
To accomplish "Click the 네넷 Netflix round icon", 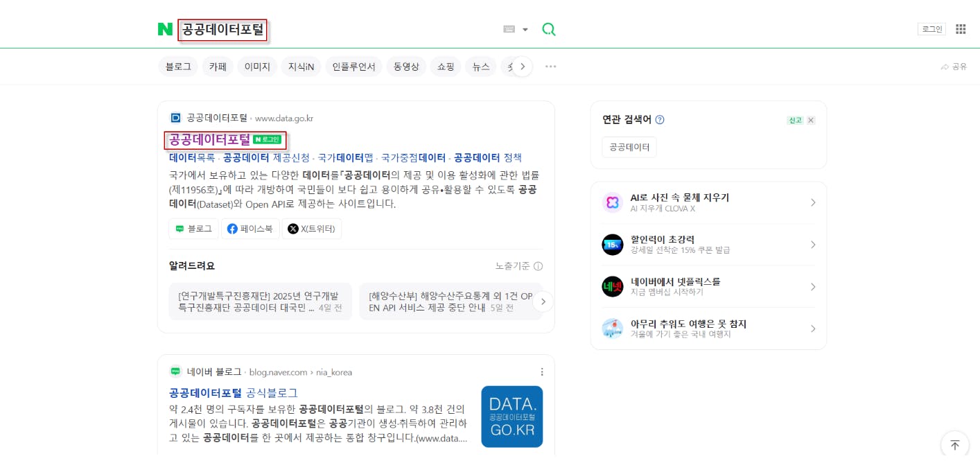I will [x=613, y=287].
